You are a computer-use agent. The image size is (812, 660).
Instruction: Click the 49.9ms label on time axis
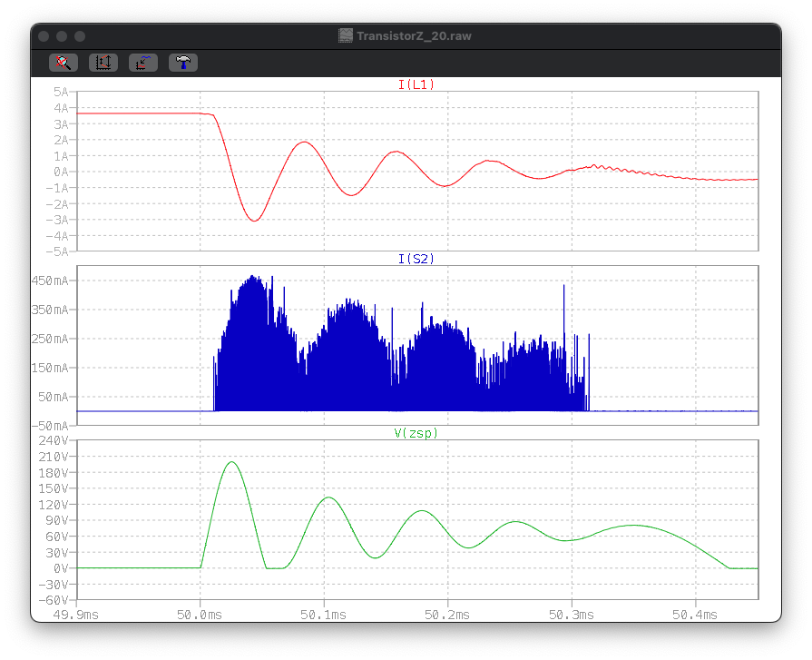click(77, 615)
